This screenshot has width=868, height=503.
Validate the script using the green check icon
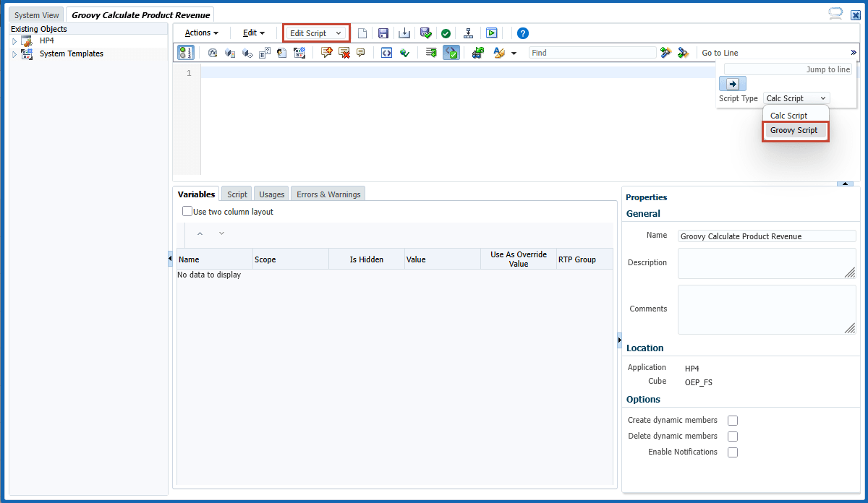(x=446, y=33)
